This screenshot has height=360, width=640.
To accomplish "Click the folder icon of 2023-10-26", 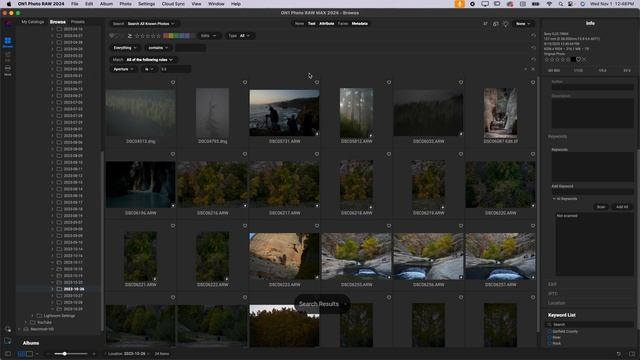I will point(59,289).
